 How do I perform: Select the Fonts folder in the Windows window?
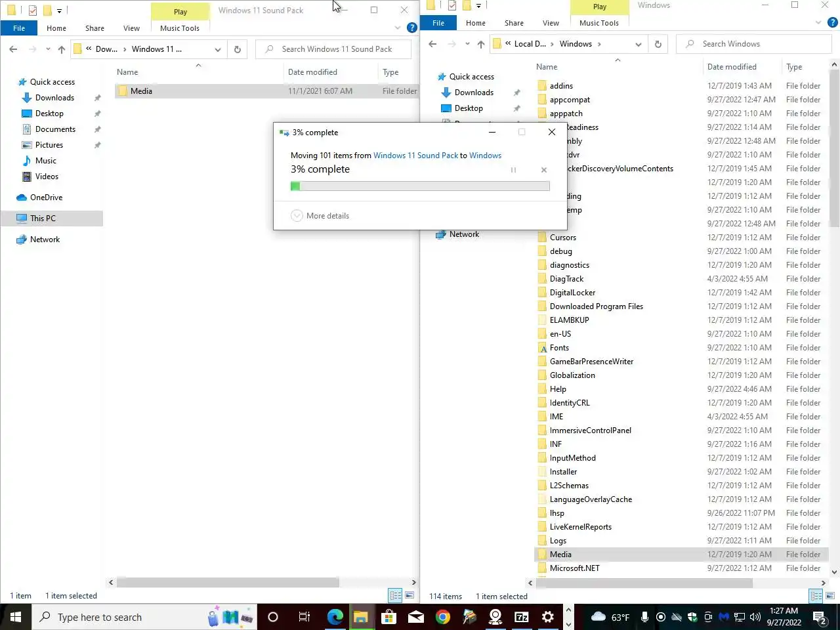(x=559, y=348)
